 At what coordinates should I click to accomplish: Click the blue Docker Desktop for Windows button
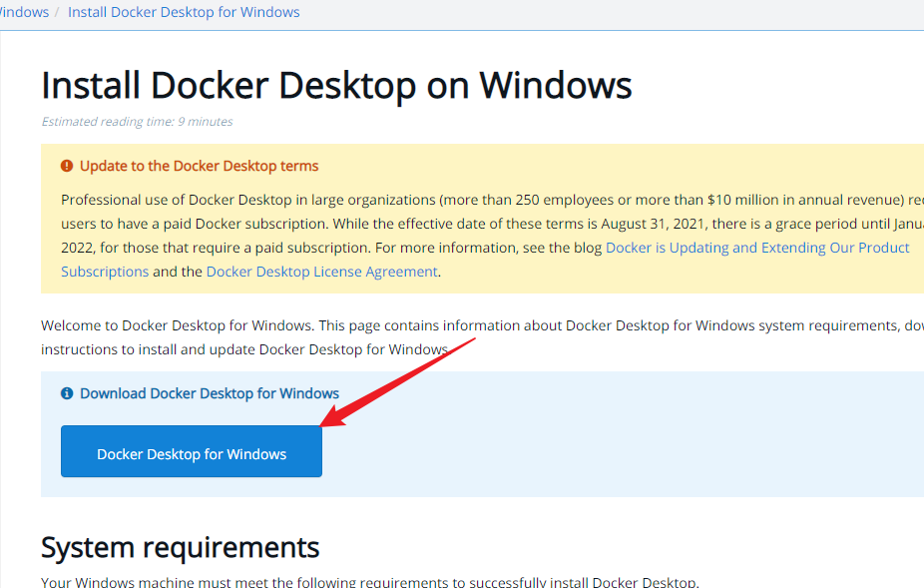tap(192, 451)
